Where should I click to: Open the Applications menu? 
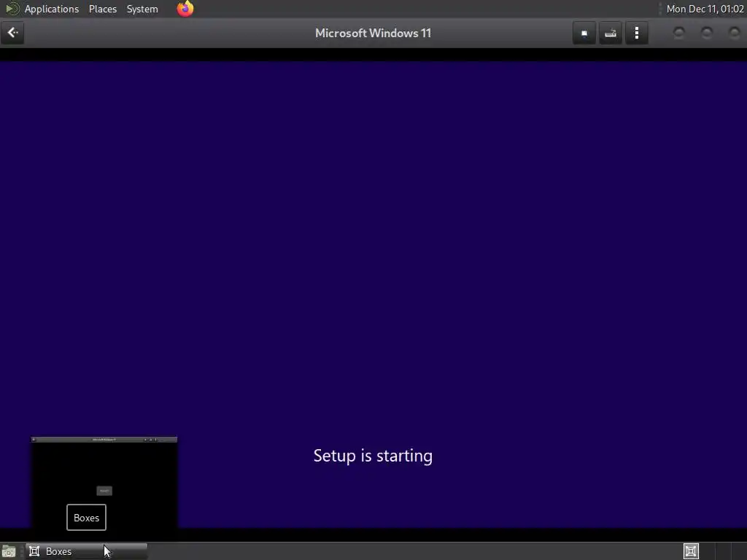[52, 9]
